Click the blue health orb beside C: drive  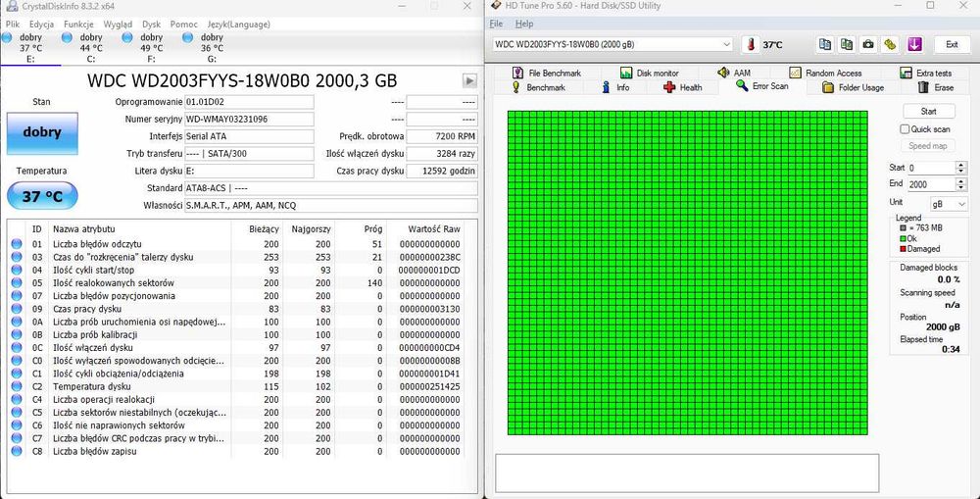(68, 38)
